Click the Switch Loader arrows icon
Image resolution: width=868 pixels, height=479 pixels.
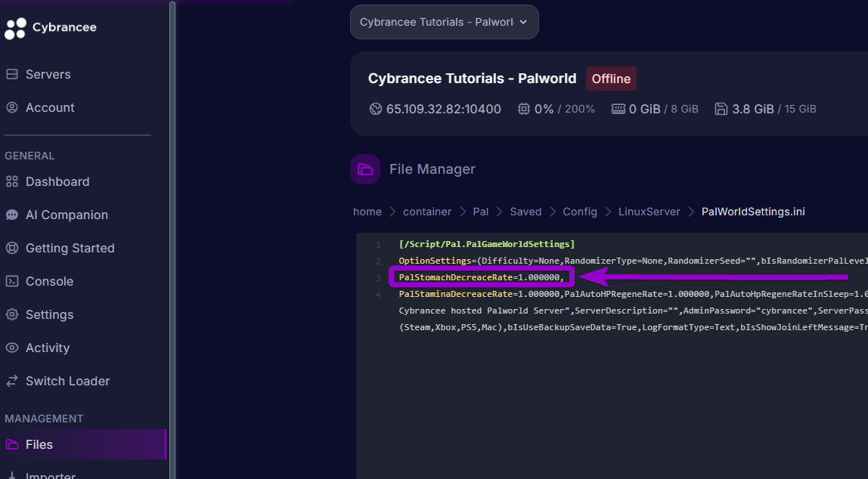11,381
